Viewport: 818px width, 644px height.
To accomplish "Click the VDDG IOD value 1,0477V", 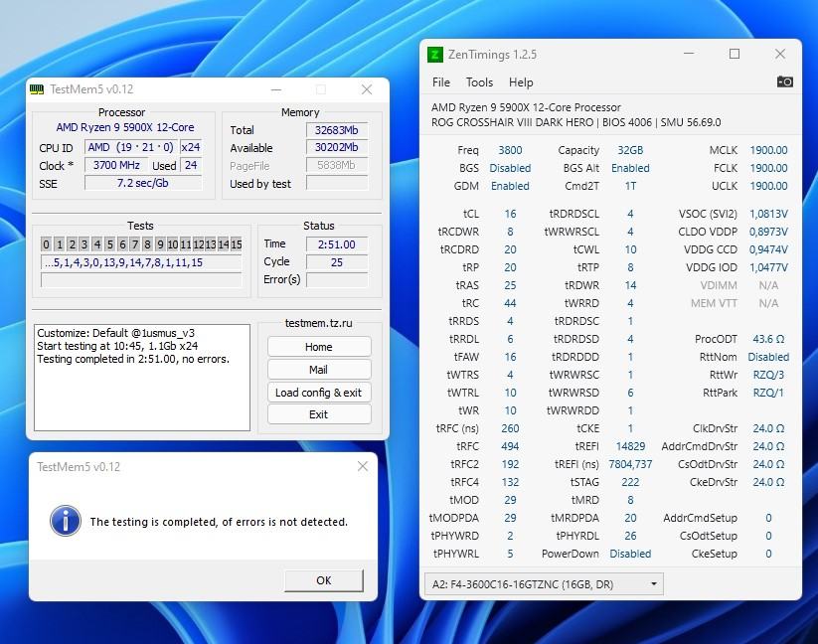I will tap(768, 267).
